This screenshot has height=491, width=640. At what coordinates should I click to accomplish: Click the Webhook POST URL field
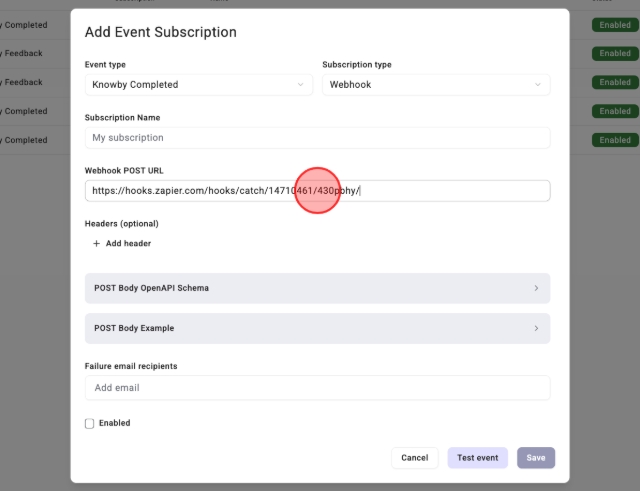318,191
